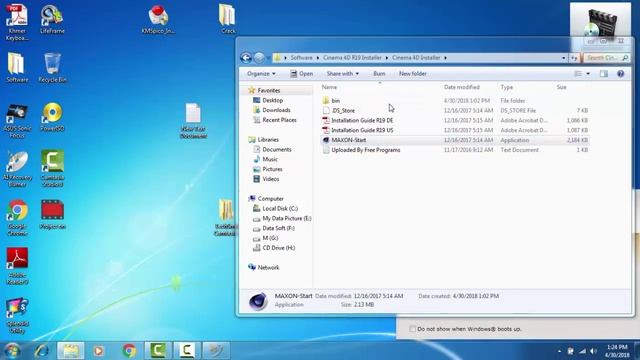
Task: Open the Adobe Reader desktop shortcut
Action: click(x=17, y=266)
